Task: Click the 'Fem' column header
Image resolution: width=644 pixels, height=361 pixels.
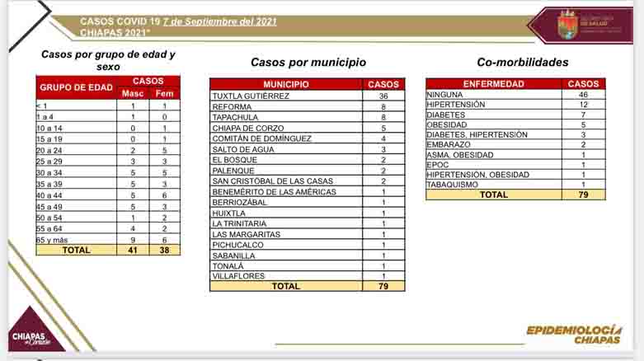Action: click(x=164, y=94)
